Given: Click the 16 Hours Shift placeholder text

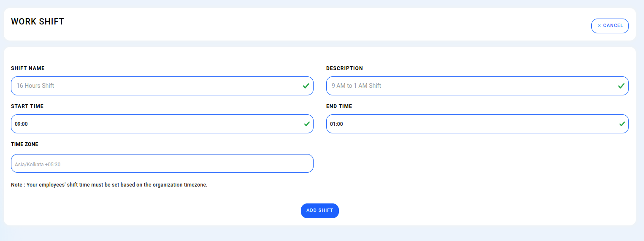Looking at the screenshot, I should [x=35, y=86].
